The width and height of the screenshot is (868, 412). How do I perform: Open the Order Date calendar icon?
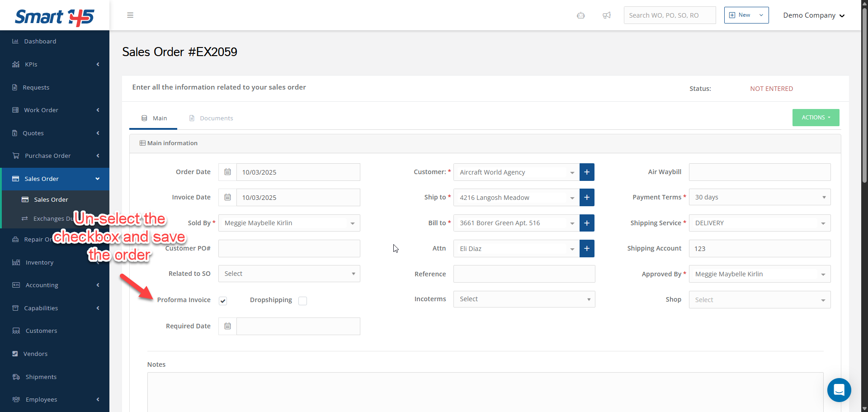pos(227,172)
